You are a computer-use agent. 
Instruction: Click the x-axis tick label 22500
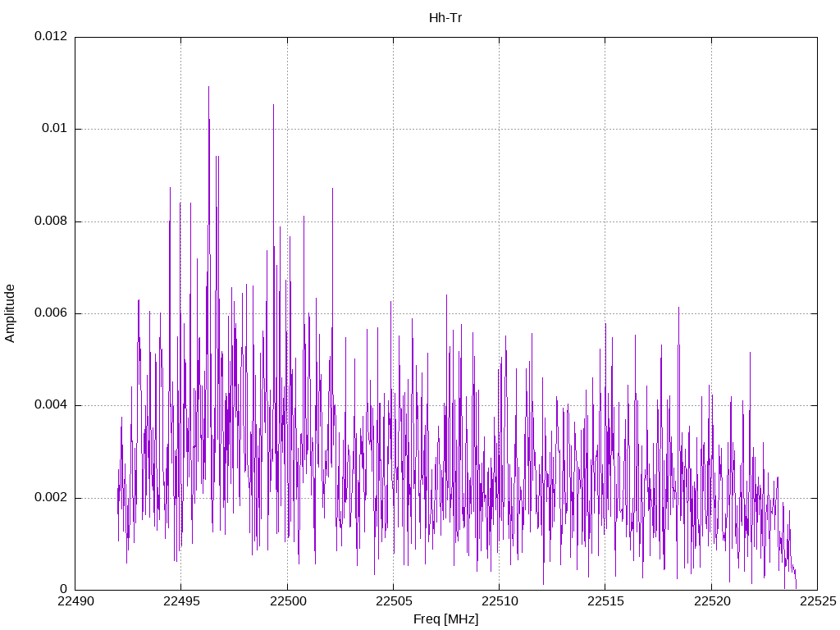coord(287,601)
